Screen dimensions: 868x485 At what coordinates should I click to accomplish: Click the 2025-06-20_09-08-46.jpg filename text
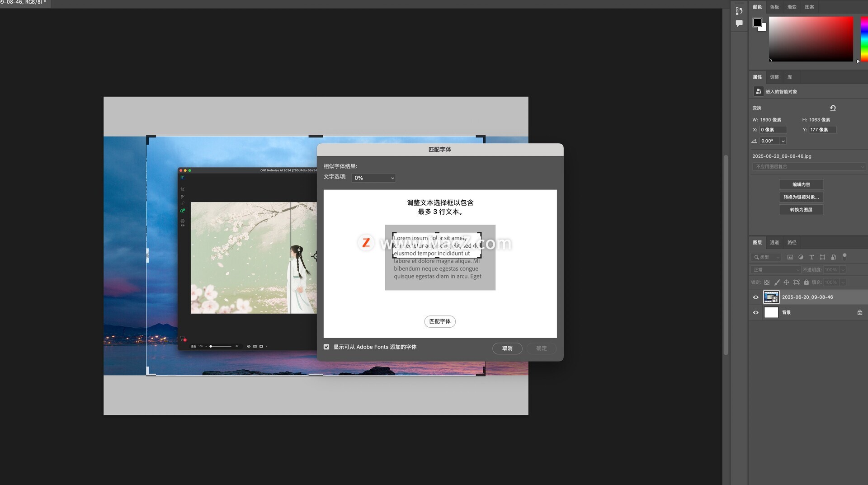(x=782, y=156)
